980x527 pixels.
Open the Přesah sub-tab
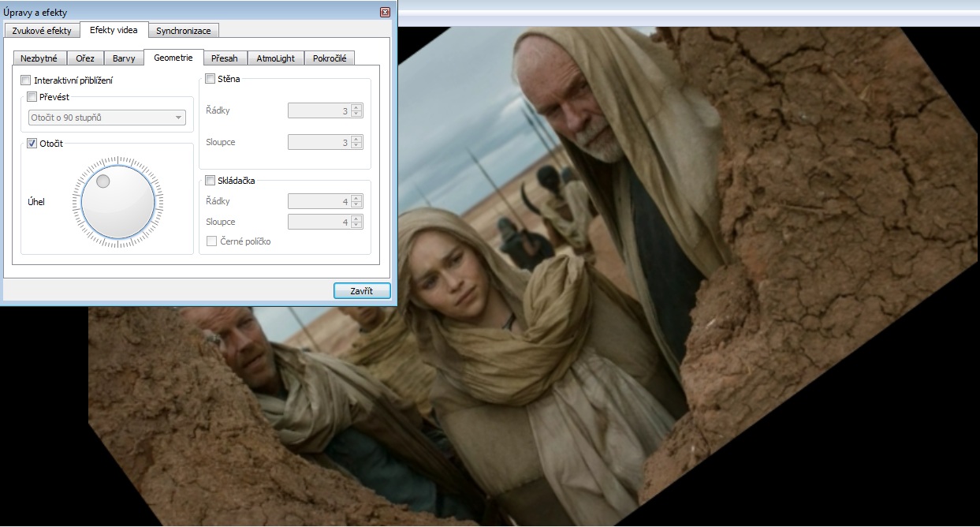[x=225, y=58]
